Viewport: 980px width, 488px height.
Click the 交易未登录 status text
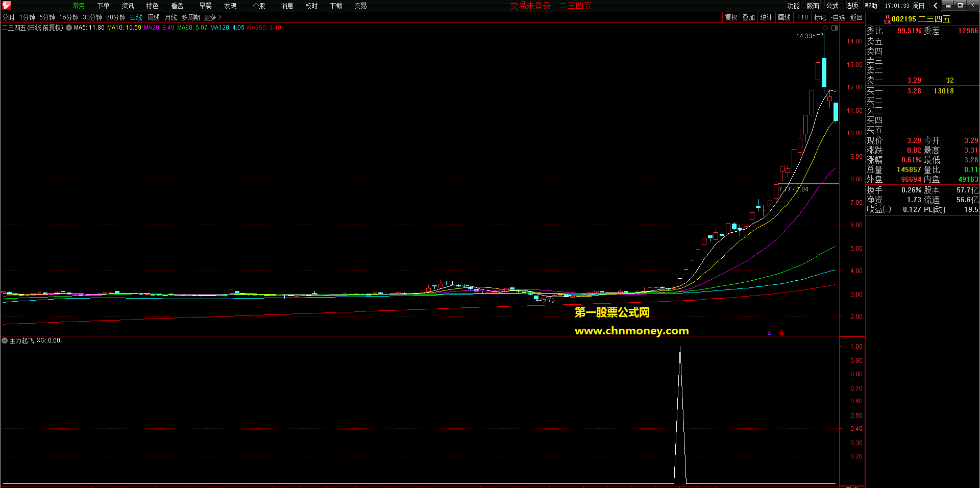[x=530, y=6]
